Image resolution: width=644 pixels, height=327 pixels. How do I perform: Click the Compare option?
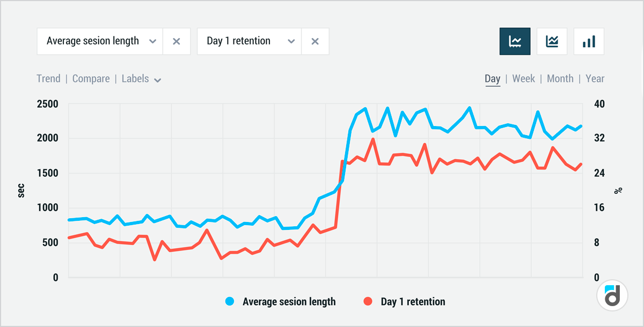coord(91,79)
